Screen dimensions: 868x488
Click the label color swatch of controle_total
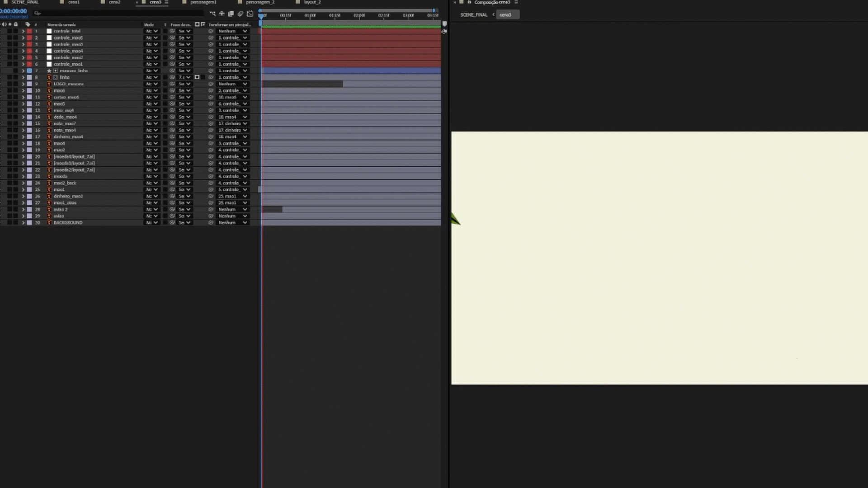pos(29,31)
